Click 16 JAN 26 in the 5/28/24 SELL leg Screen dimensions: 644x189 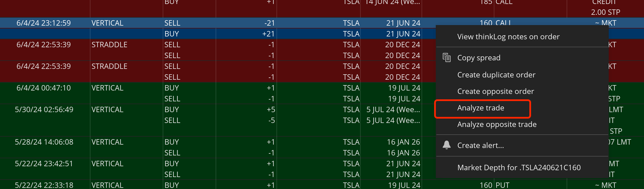pyautogui.click(x=404, y=153)
